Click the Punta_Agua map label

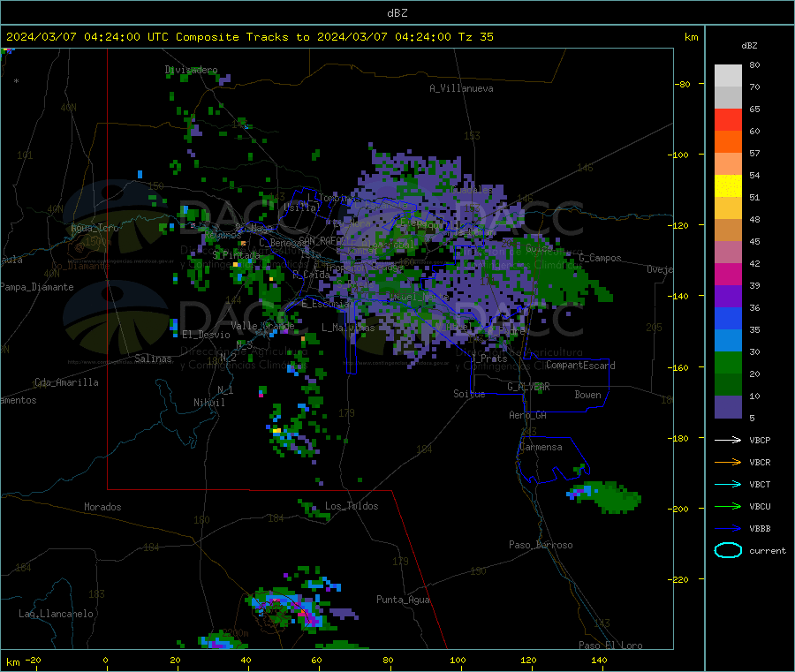[403, 600]
